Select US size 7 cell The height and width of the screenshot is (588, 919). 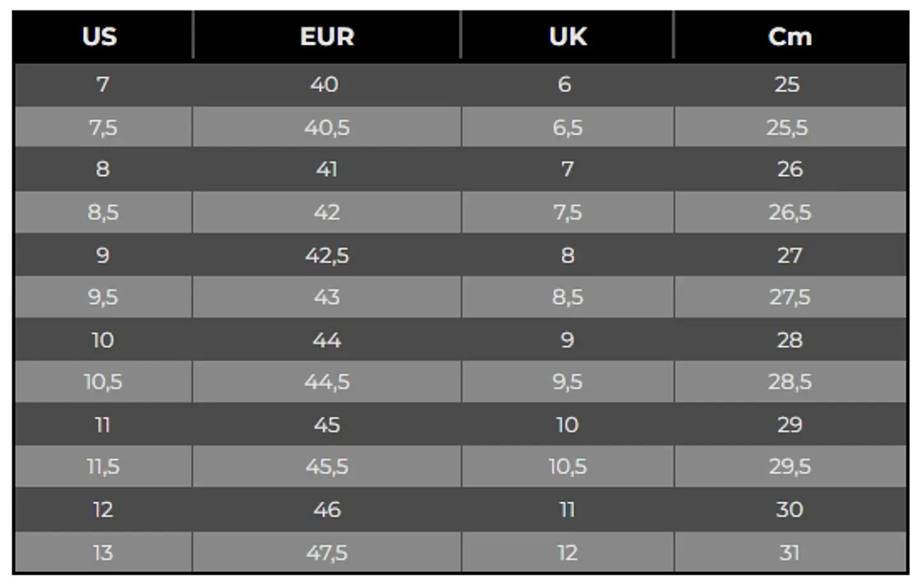tap(103, 84)
